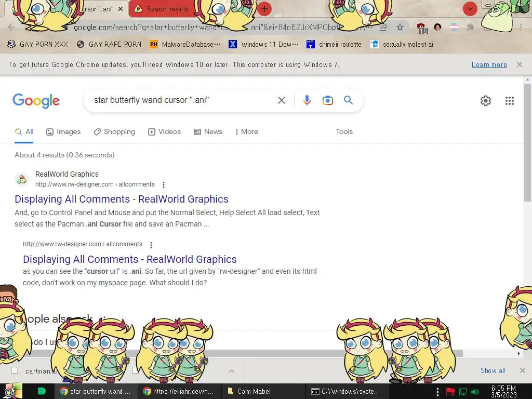Switch to Videos results

click(165, 131)
